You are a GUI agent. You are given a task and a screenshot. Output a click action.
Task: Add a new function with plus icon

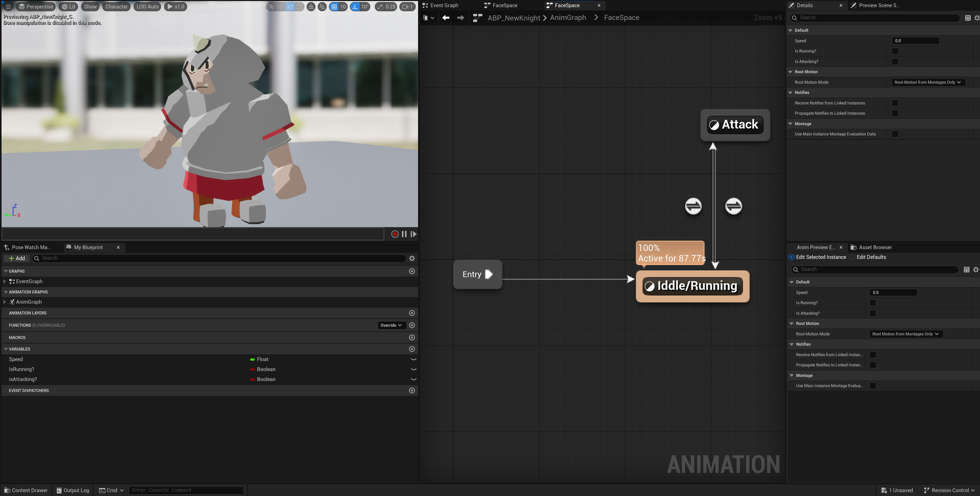click(x=412, y=325)
